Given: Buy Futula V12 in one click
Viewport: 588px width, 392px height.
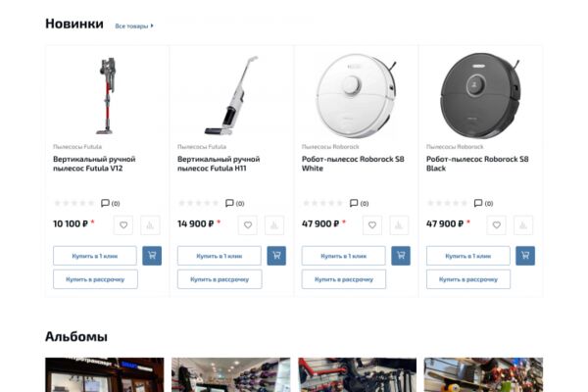Looking at the screenshot, I should 95,256.
